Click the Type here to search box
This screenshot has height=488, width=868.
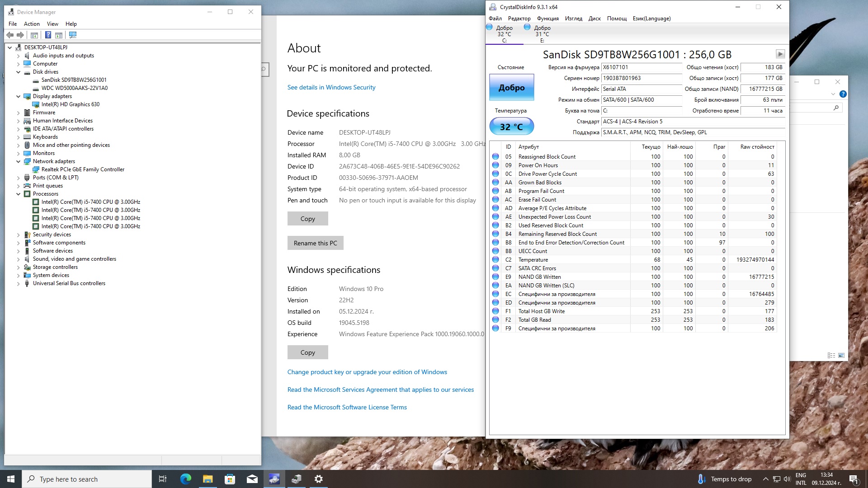click(x=87, y=479)
